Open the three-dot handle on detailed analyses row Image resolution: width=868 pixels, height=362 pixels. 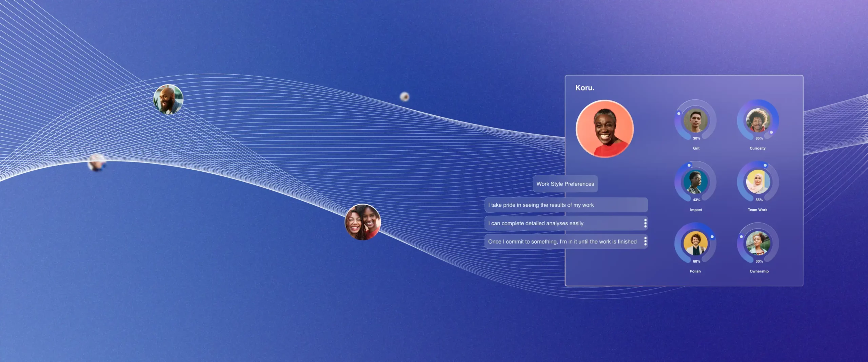[x=645, y=223]
